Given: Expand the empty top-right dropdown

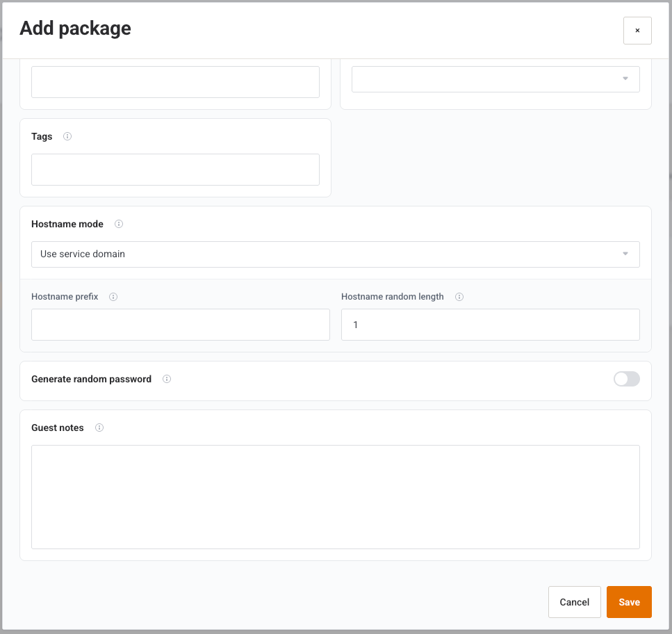Looking at the screenshot, I should [495, 79].
